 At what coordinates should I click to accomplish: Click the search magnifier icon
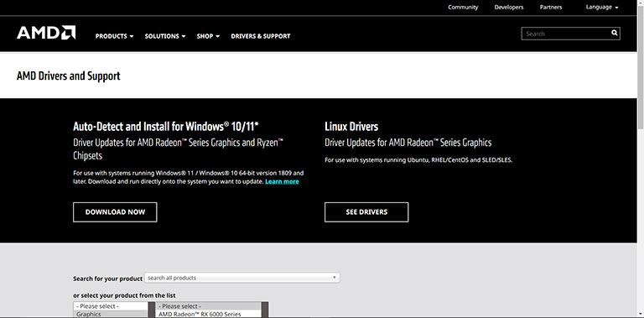point(614,34)
